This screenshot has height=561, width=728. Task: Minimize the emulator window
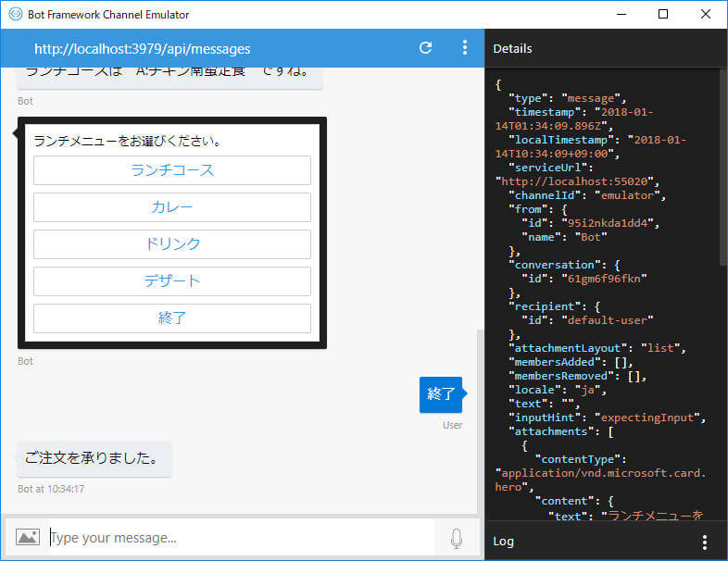tap(621, 14)
